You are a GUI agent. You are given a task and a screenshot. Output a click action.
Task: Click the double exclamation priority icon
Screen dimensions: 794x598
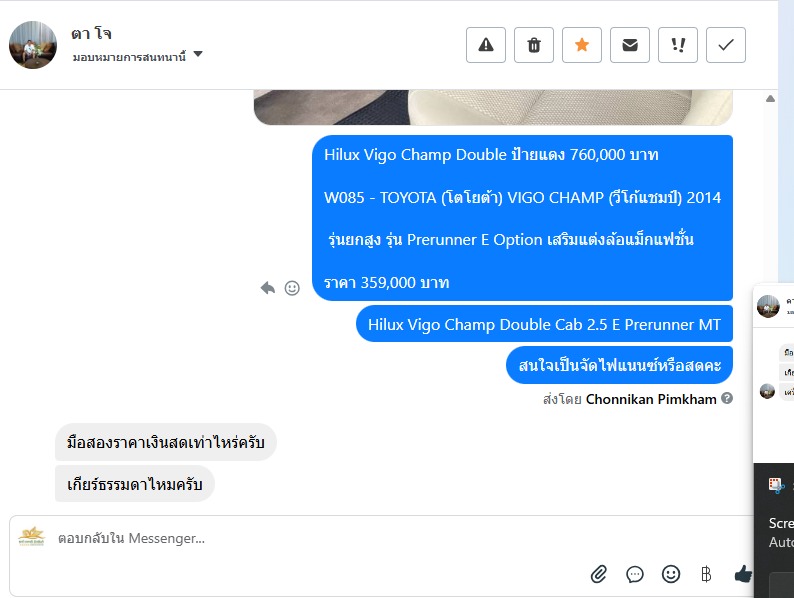point(678,45)
